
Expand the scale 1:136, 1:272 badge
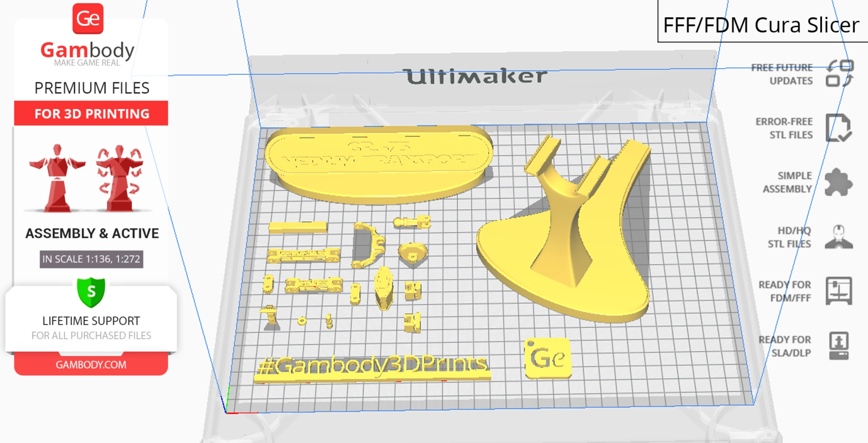[91, 260]
